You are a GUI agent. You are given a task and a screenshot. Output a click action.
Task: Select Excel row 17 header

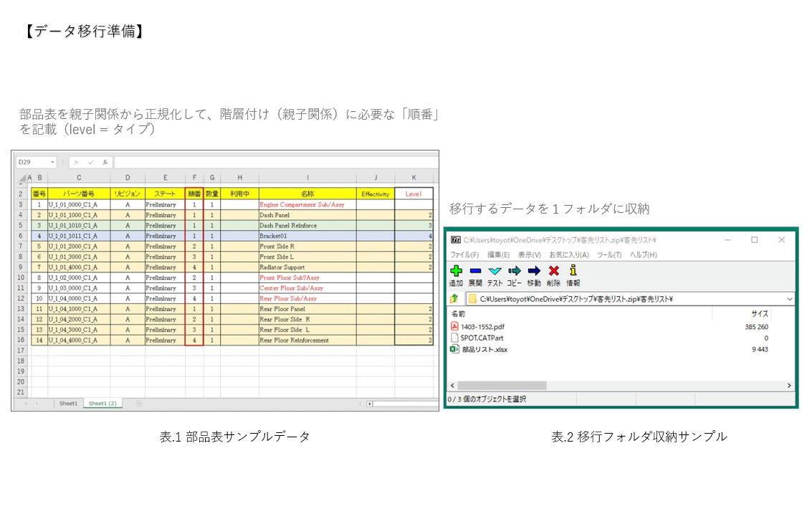click(21, 351)
